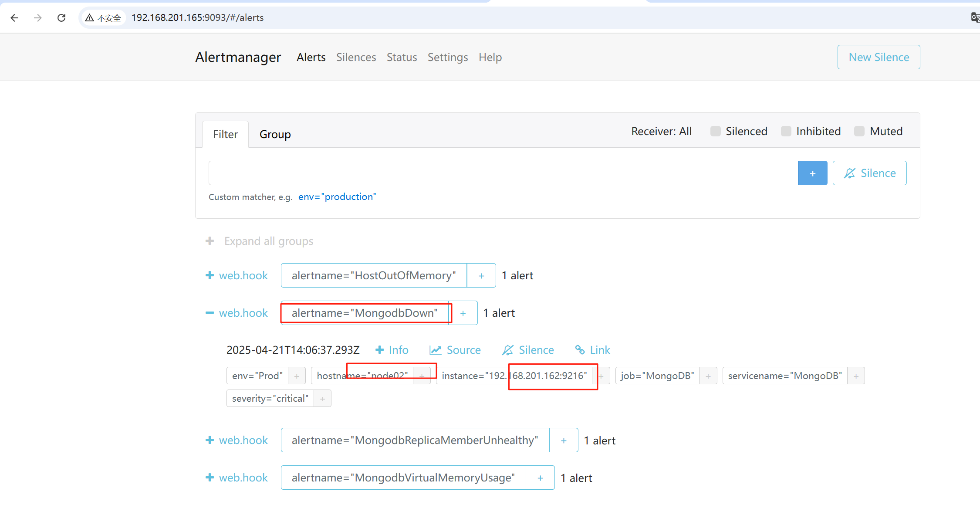Collapse the MongodbDown alert group

pyautogui.click(x=210, y=313)
